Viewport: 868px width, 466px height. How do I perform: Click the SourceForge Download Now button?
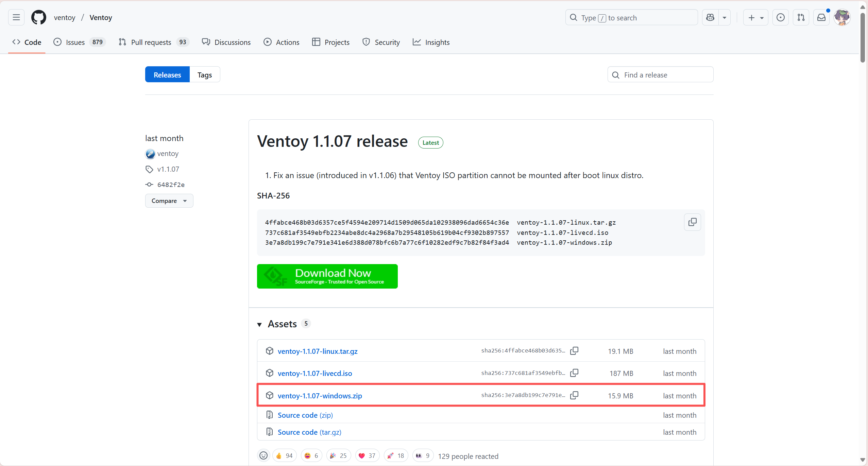[x=327, y=276]
